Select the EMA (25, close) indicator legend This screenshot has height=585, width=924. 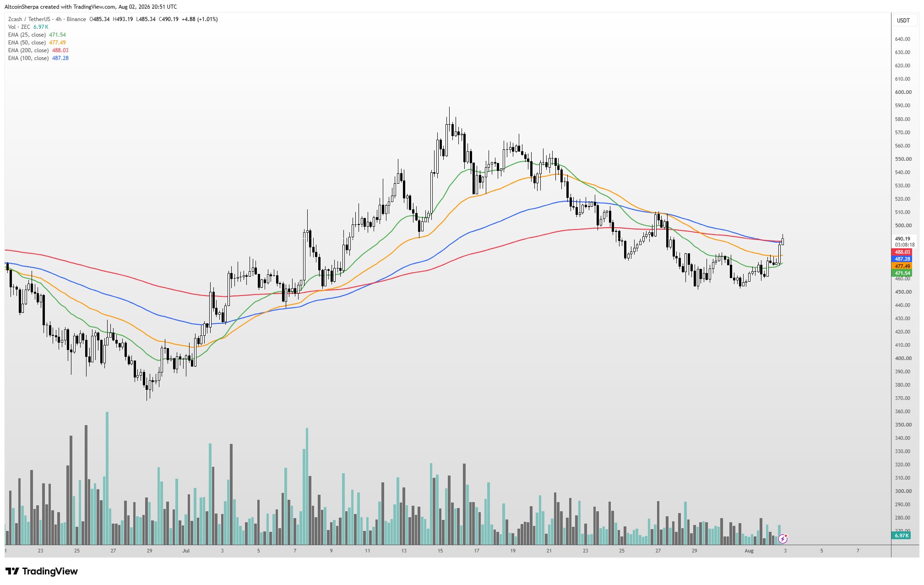click(x=37, y=35)
